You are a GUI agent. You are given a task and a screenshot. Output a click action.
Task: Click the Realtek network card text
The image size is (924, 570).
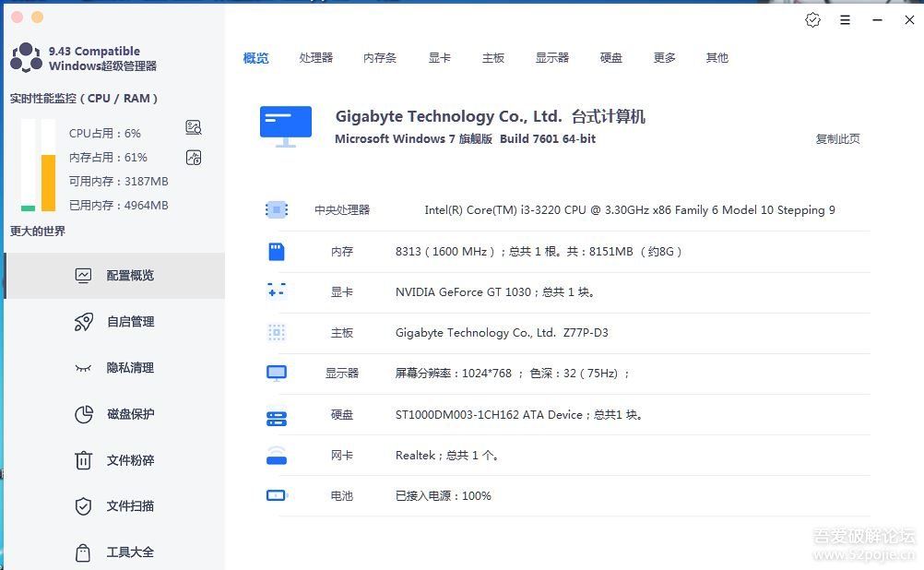click(x=446, y=456)
